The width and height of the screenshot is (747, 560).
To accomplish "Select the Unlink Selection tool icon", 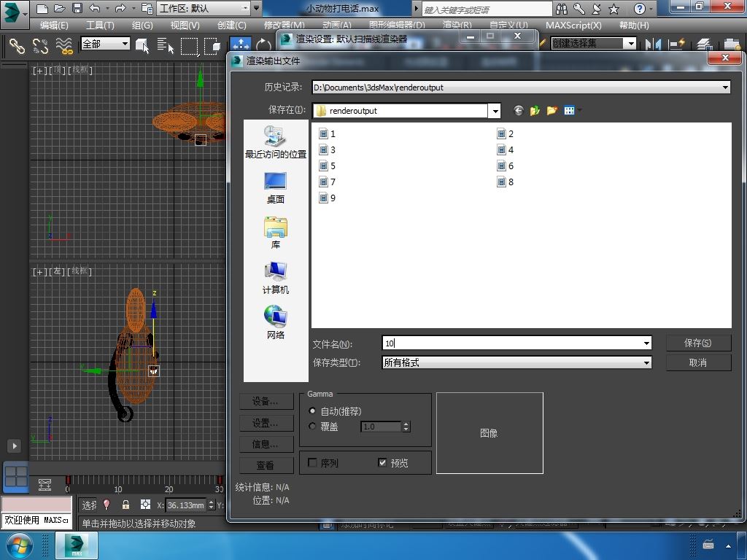I will click(x=41, y=46).
